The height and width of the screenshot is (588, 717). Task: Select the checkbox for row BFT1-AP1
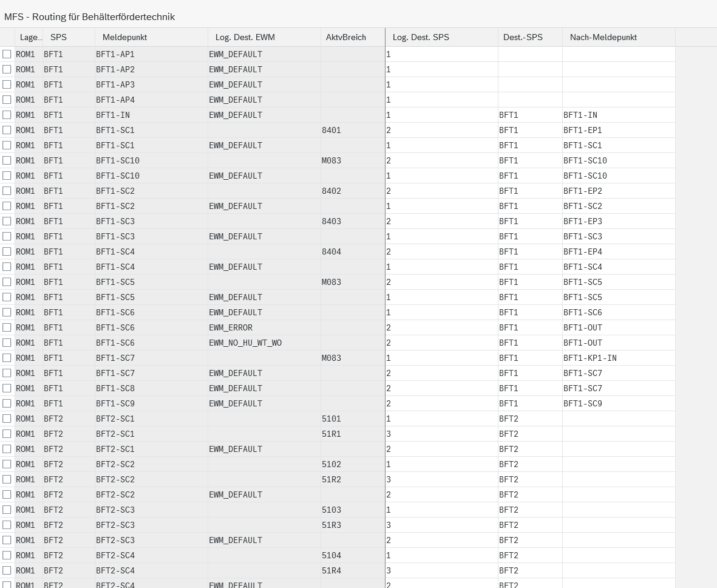pyautogui.click(x=7, y=54)
